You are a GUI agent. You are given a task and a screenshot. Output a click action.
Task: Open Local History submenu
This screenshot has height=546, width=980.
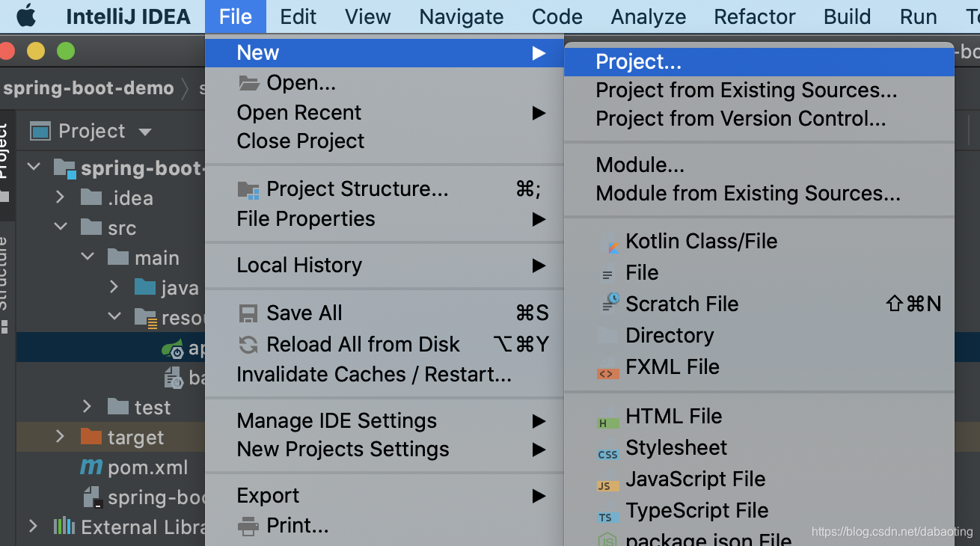pyautogui.click(x=299, y=266)
